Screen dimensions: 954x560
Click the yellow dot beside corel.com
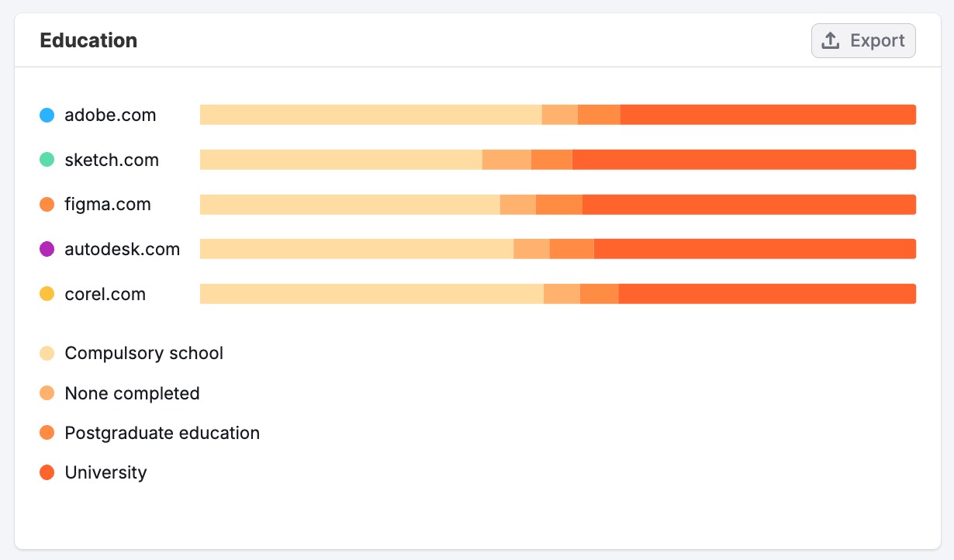(47, 294)
